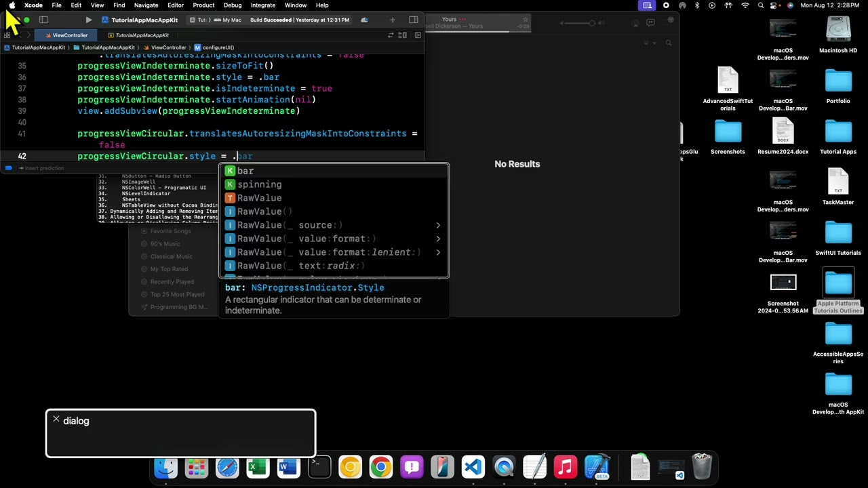Open the Product menu
868x488 pixels.
[203, 5]
